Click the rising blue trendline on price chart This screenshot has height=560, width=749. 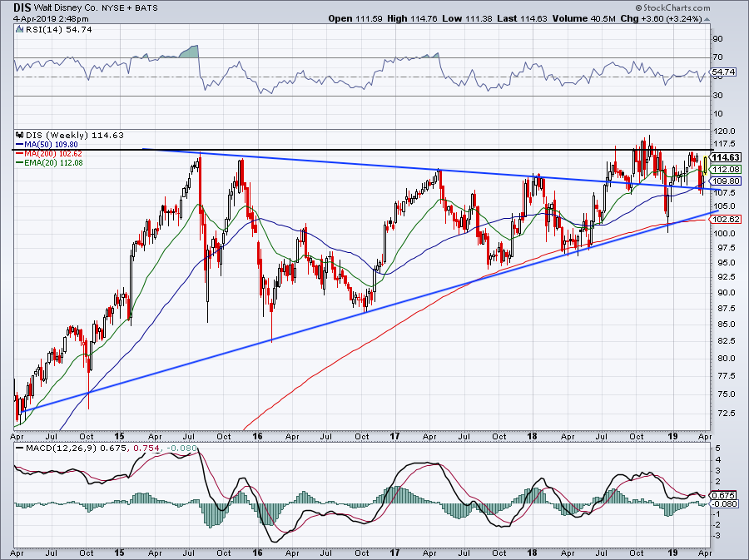coord(370,310)
